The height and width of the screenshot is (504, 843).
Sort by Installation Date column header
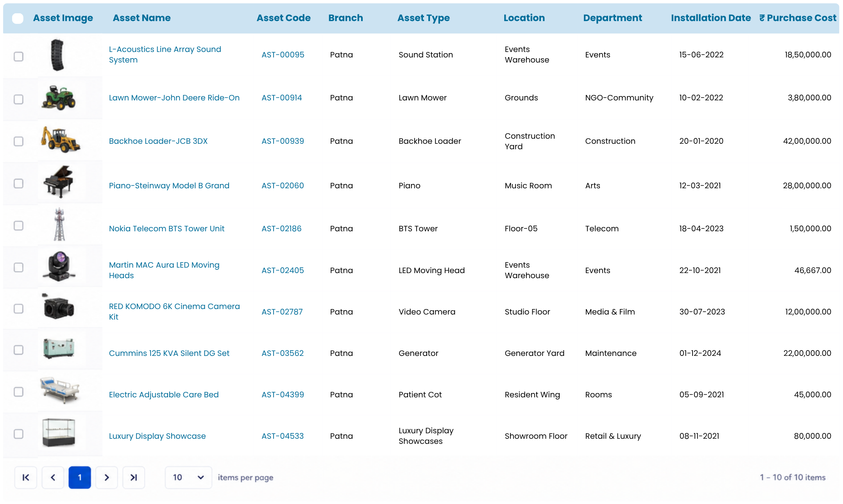[x=711, y=18]
